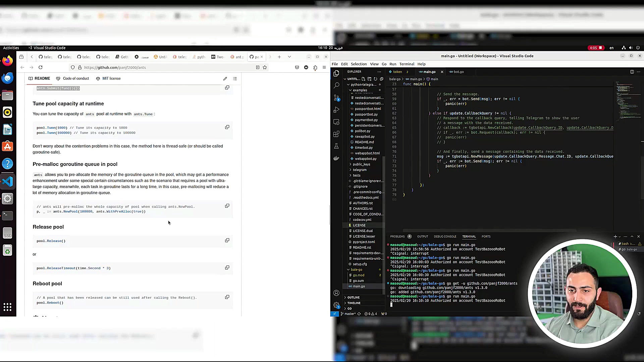The image size is (644, 362).
Task: Open the Firefox hamburger menu
Action: coord(324,67)
